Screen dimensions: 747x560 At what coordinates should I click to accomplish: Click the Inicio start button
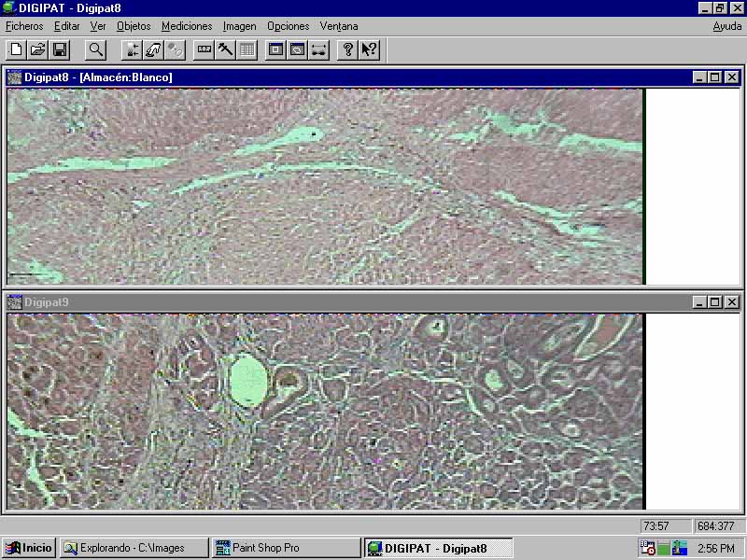(x=29, y=548)
